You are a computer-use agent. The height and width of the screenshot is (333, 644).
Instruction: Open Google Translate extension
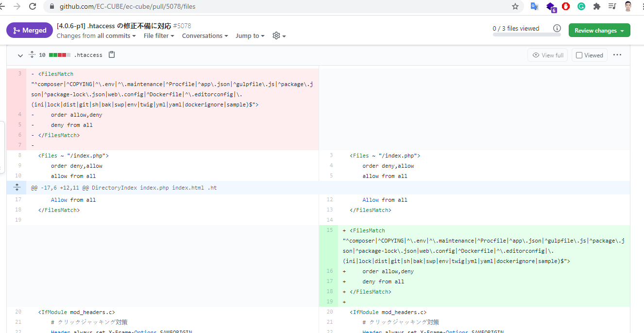(534, 6)
